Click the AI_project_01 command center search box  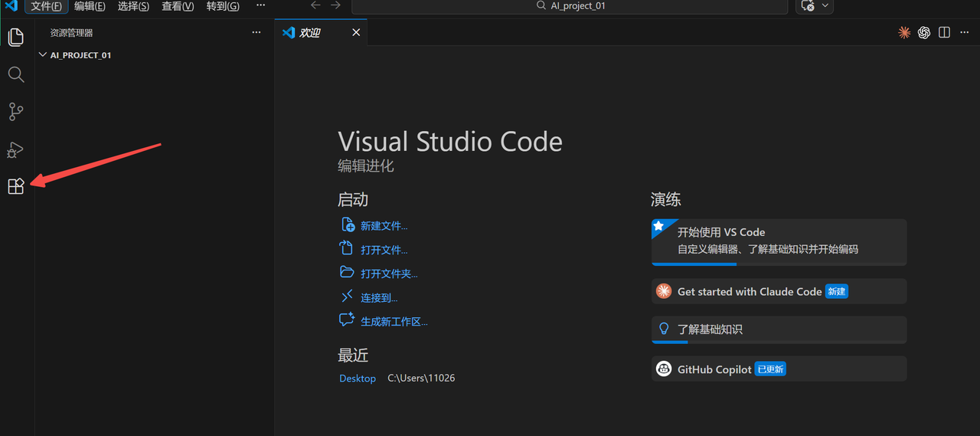coord(570,6)
